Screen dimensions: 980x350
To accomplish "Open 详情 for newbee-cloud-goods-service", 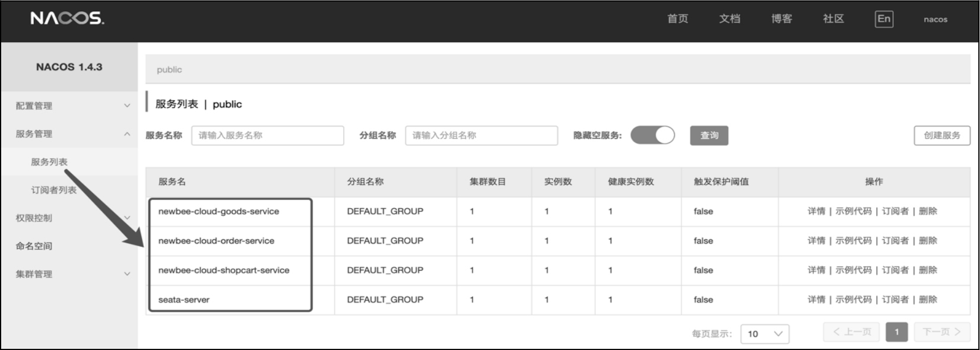I will 816,211.
